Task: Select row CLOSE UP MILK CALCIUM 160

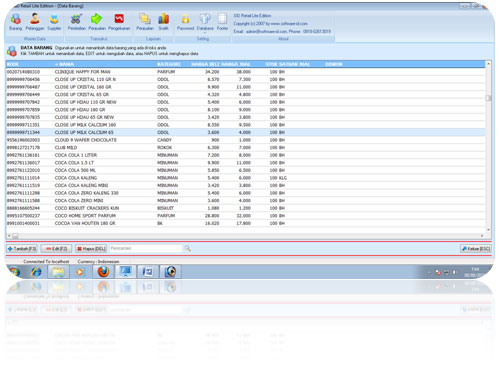Action: [x=246, y=125]
